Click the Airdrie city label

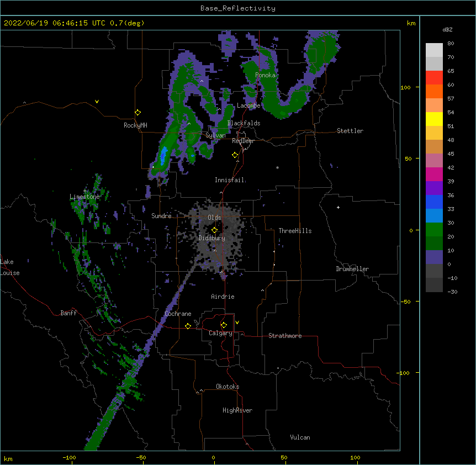(x=223, y=297)
